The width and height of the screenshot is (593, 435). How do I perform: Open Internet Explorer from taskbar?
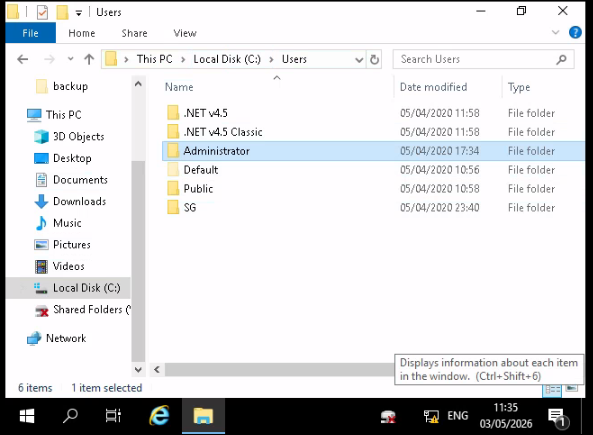pos(159,416)
